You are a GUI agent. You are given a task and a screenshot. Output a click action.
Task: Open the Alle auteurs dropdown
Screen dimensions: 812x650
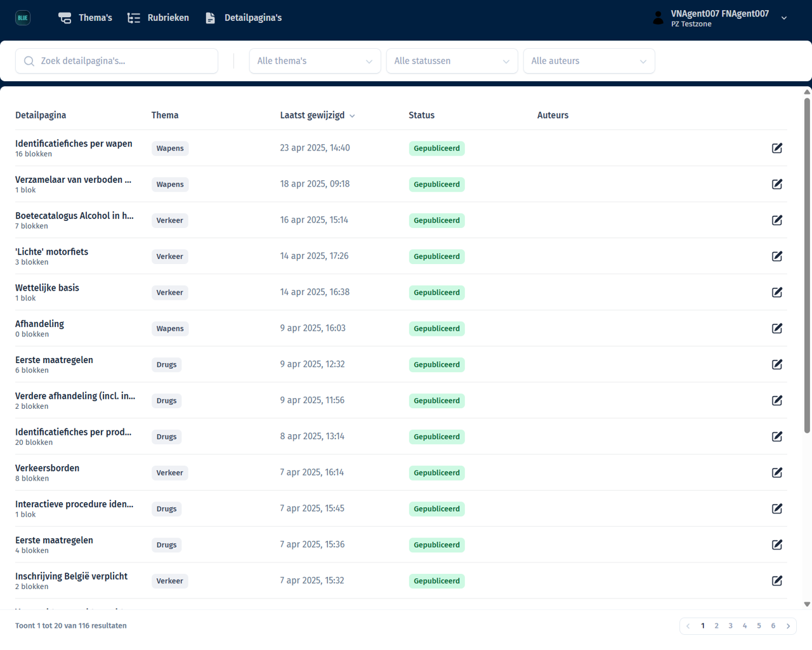(x=589, y=61)
